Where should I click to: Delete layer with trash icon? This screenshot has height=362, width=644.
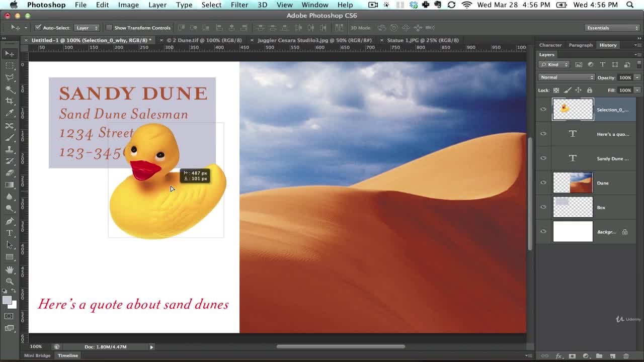point(626,356)
